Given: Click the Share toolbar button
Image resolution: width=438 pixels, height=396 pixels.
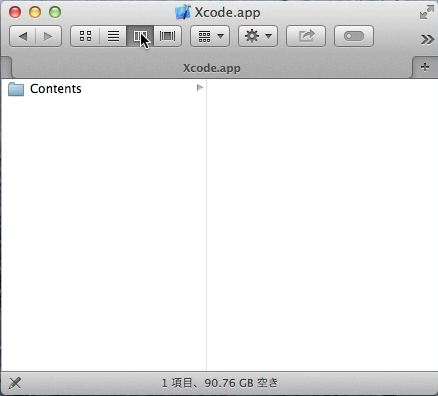Looking at the screenshot, I should pos(306,36).
